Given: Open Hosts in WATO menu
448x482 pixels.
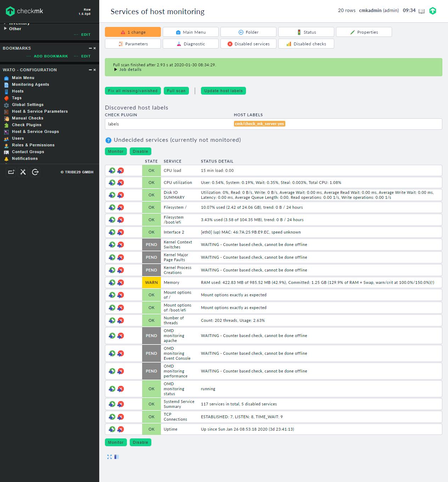Looking at the screenshot, I should coord(18,91).
